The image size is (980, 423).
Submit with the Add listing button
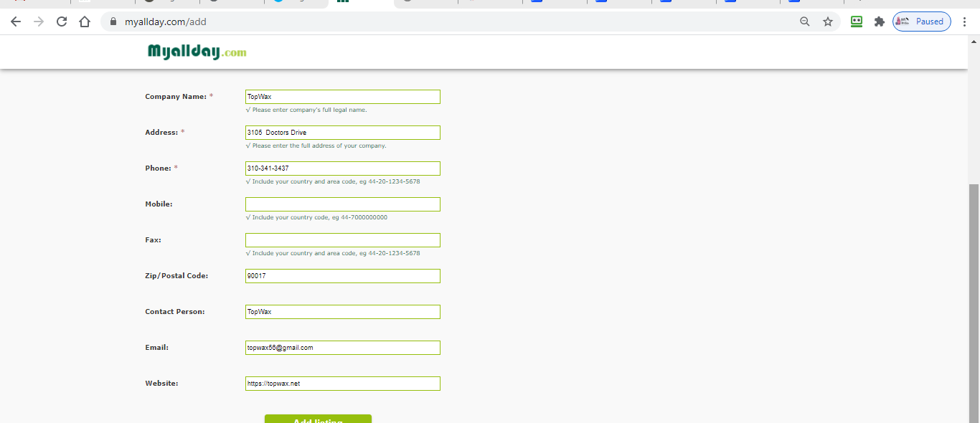(x=318, y=419)
